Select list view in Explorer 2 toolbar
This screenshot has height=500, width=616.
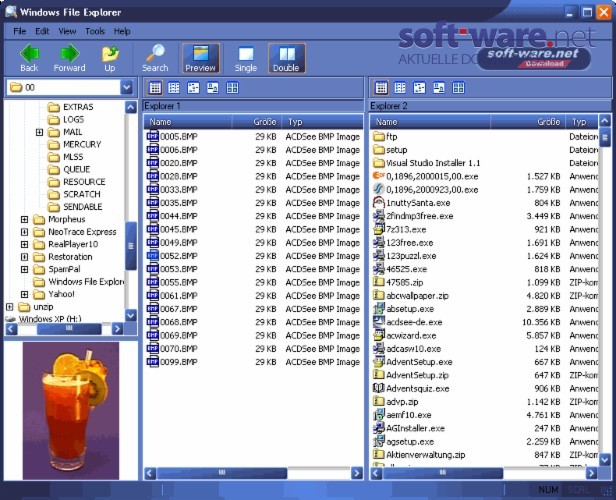(400, 88)
